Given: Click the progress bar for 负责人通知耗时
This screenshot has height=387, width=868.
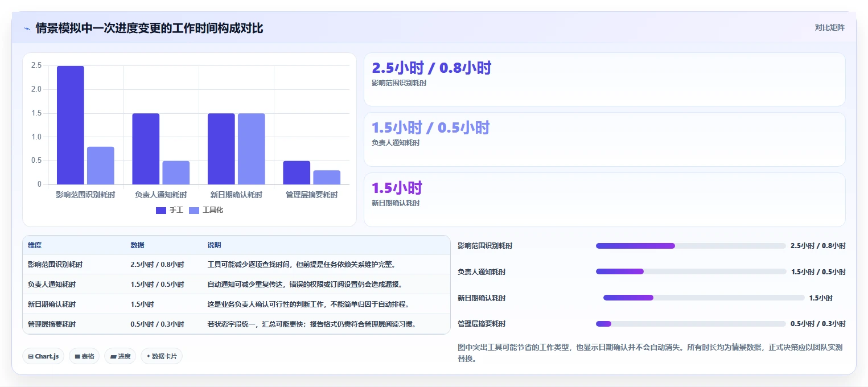Looking at the screenshot, I should tap(690, 271).
